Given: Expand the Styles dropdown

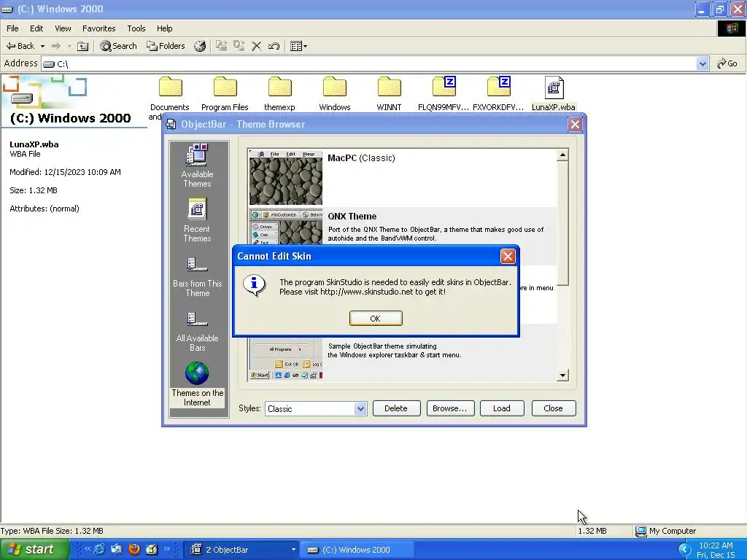Looking at the screenshot, I should tap(360, 408).
